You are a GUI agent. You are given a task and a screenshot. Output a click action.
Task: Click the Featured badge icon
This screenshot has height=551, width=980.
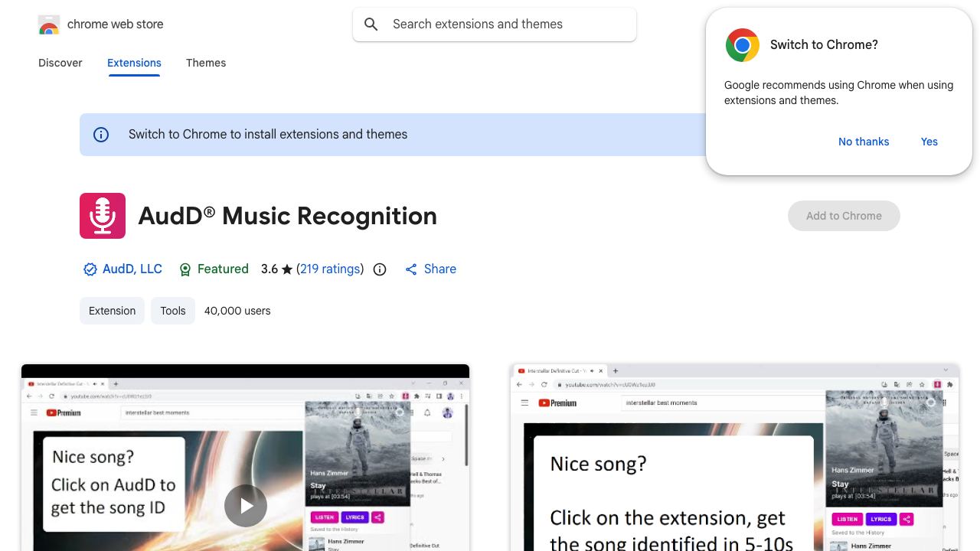(185, 269)
